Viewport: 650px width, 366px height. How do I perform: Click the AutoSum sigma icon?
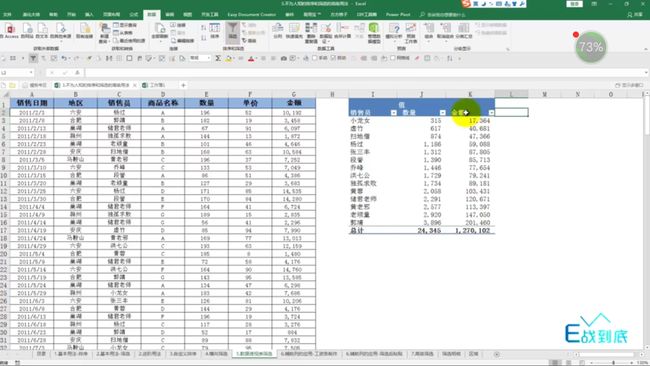[x=218, y=58]
